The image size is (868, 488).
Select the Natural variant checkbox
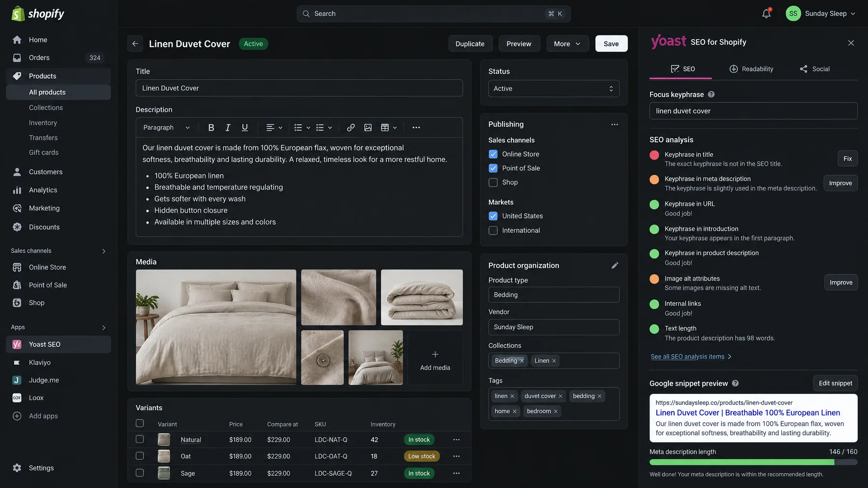point(140,439)
